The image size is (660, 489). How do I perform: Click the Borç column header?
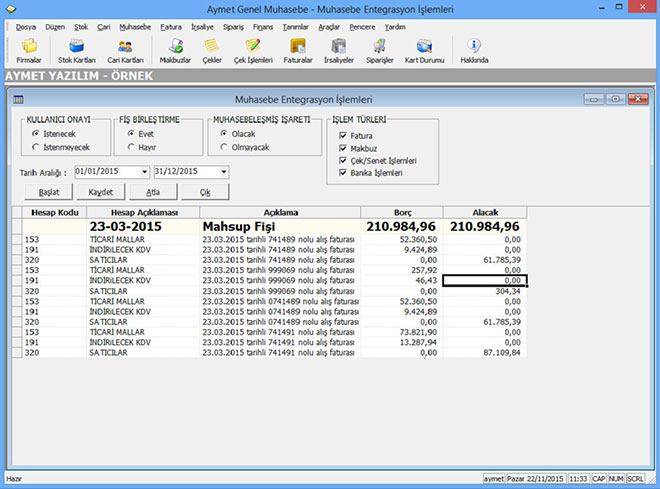402,213
